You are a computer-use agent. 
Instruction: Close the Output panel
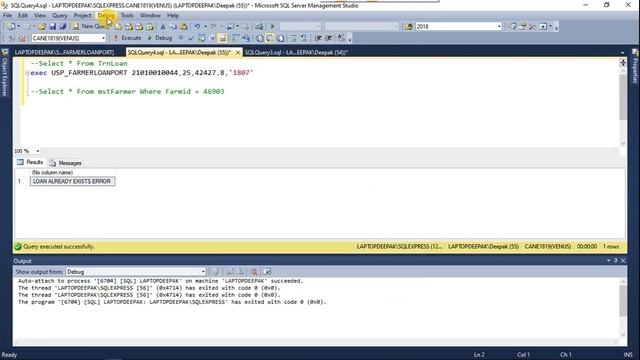point(623,261)
